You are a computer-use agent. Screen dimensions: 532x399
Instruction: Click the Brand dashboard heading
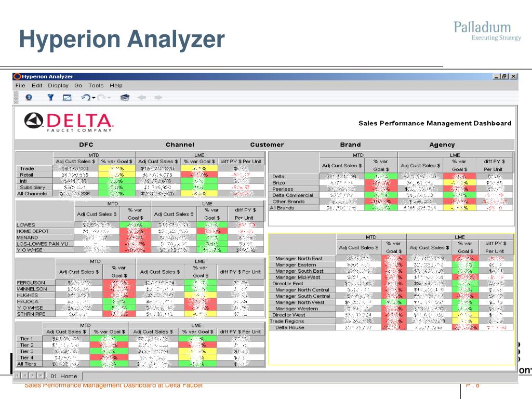(351, 144)
